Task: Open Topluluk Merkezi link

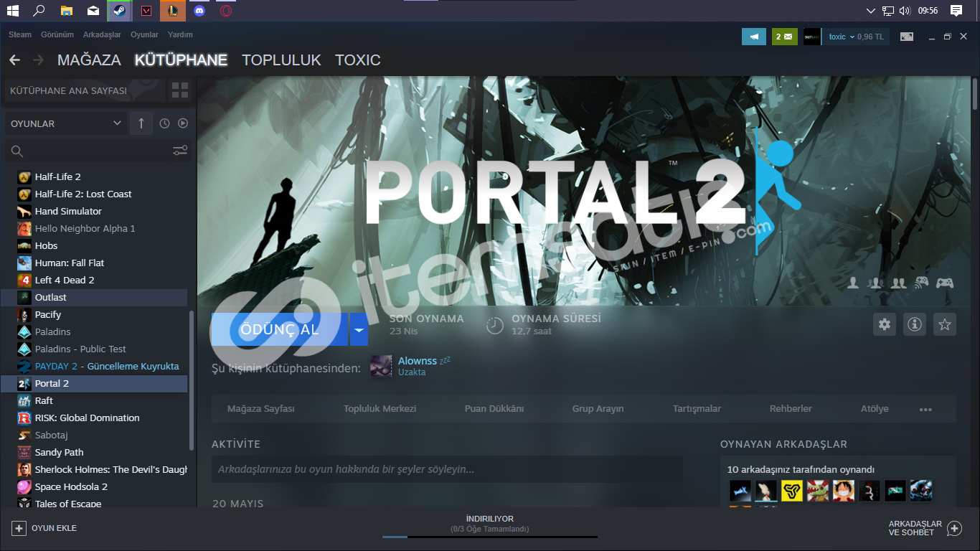Action: (x=380, y=409)
